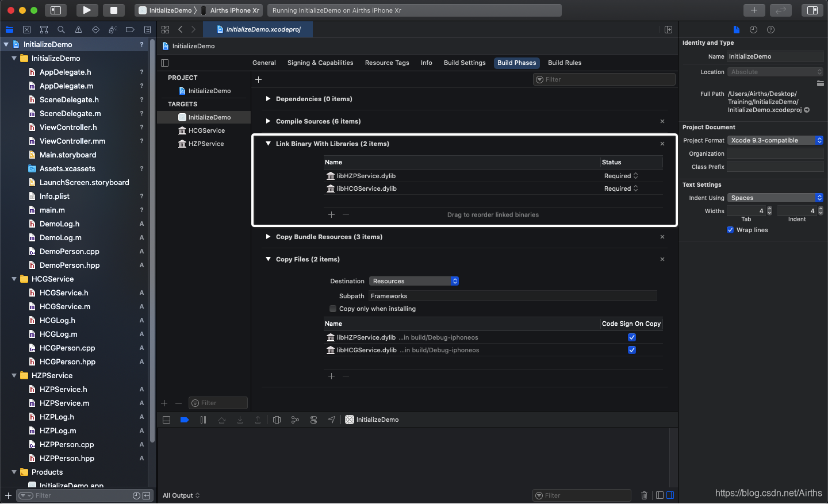Switch to Signing & Capabilities tab
Image resolution: width=828 pixels, height=504 pixels.
click(320, 63)
